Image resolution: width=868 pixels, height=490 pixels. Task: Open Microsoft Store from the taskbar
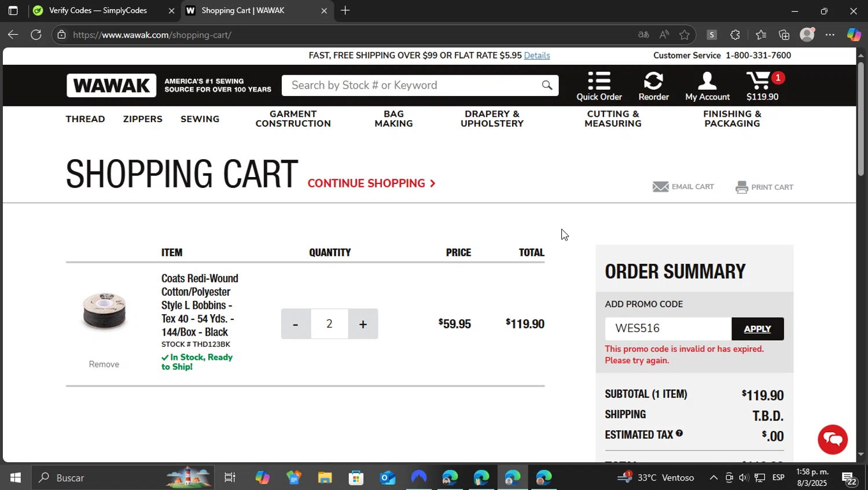click(356, 478)
